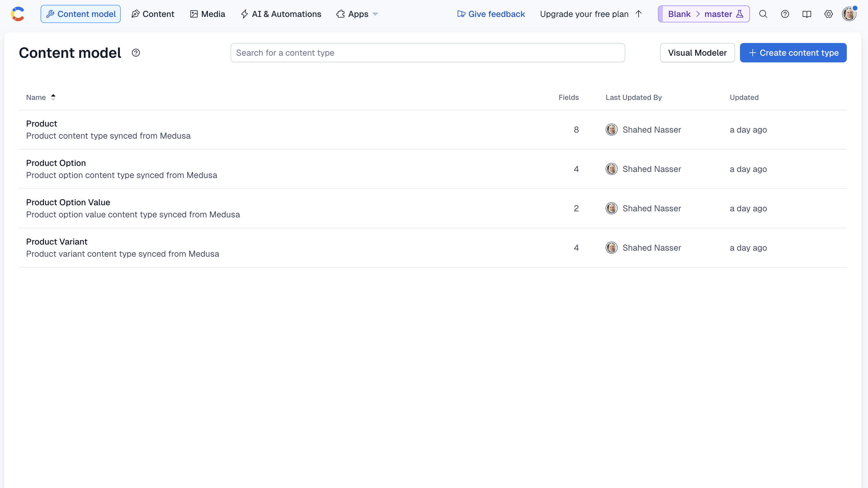Click the help icon beside Content model heading
Image resolution: width=868 pixels, height=488 pixels.
[136, 53]
